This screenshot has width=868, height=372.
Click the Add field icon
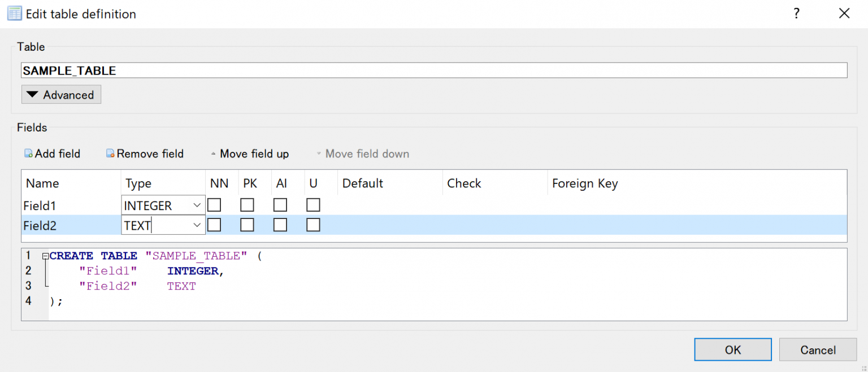coord(27,153)
